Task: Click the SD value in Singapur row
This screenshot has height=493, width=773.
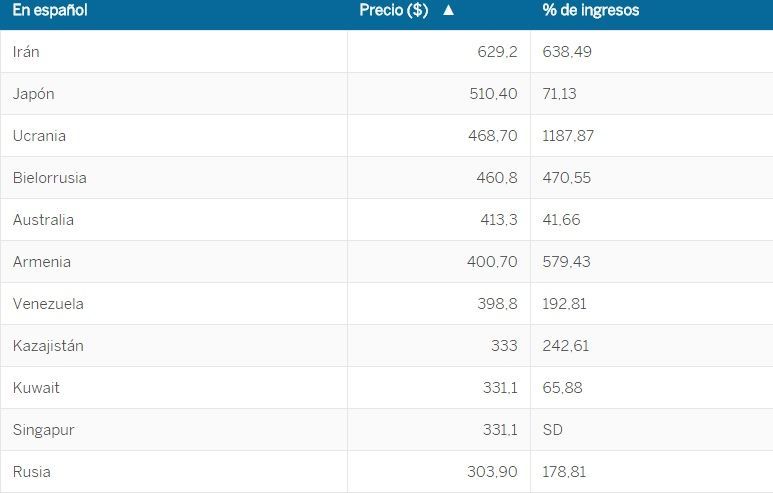Action: (552, 430)
